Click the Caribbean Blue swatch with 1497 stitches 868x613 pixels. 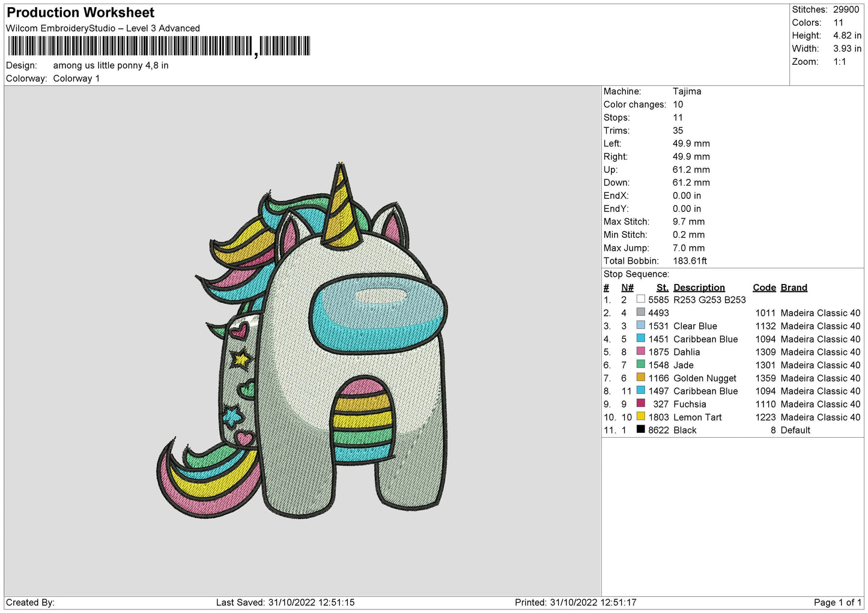640,391
